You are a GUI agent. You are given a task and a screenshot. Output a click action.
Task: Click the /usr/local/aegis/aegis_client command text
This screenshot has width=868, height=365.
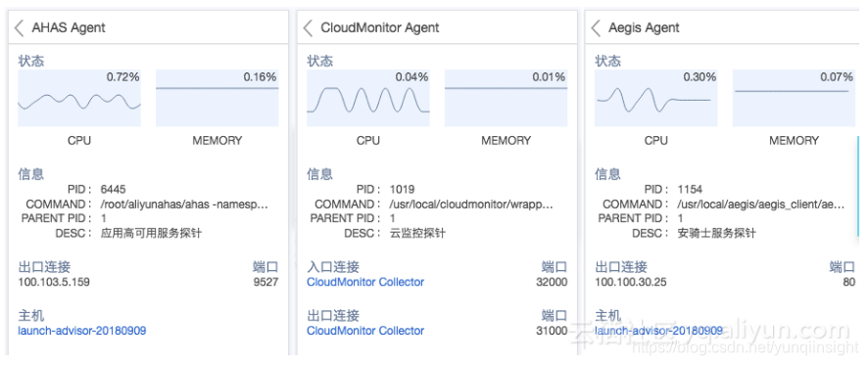click(761, 205)
